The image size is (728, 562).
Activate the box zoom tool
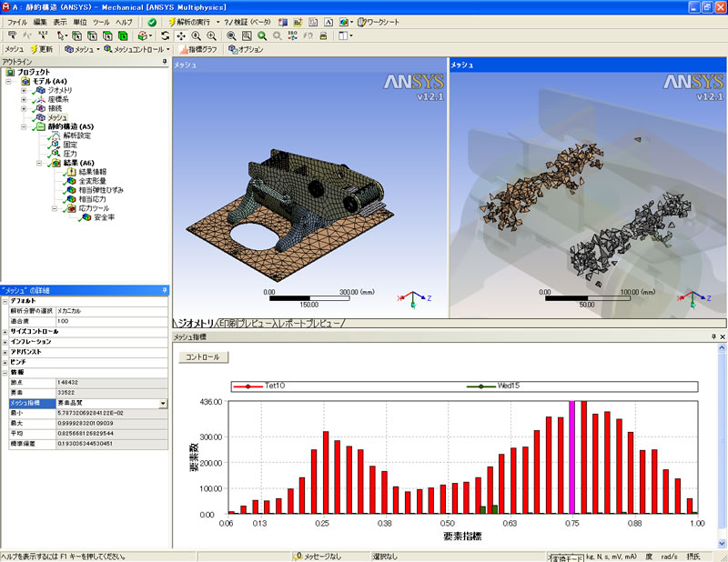(212, 35)
